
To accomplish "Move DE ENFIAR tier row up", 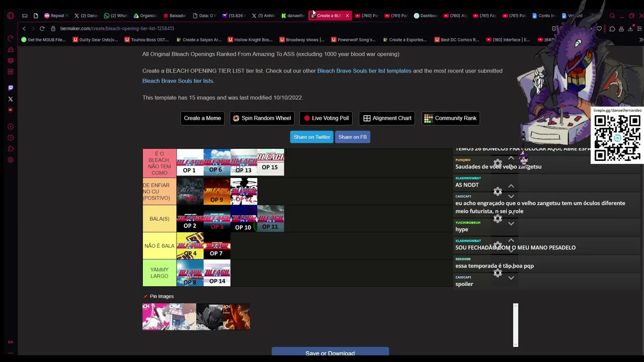I will [511, 186].
